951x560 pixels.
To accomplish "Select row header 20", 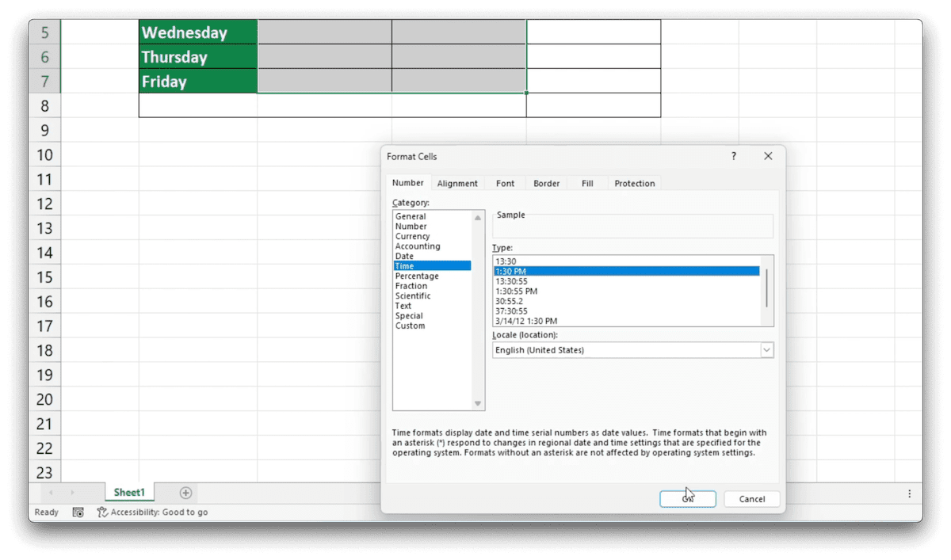I will [44, 399].
